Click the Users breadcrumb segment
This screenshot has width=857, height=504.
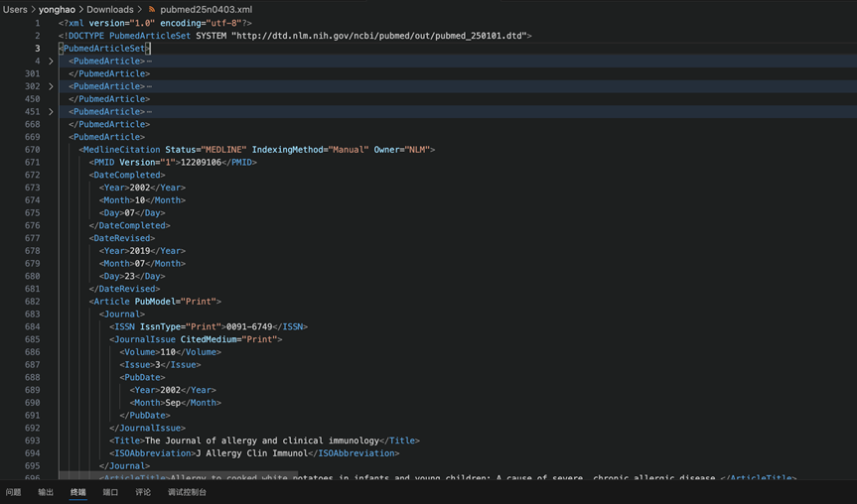point(15,10)
